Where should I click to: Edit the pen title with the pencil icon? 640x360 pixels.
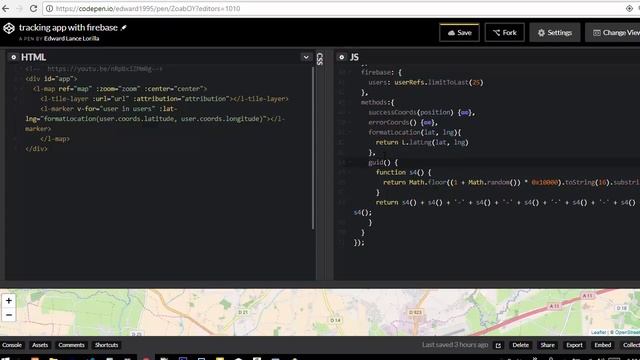(124, 28)
